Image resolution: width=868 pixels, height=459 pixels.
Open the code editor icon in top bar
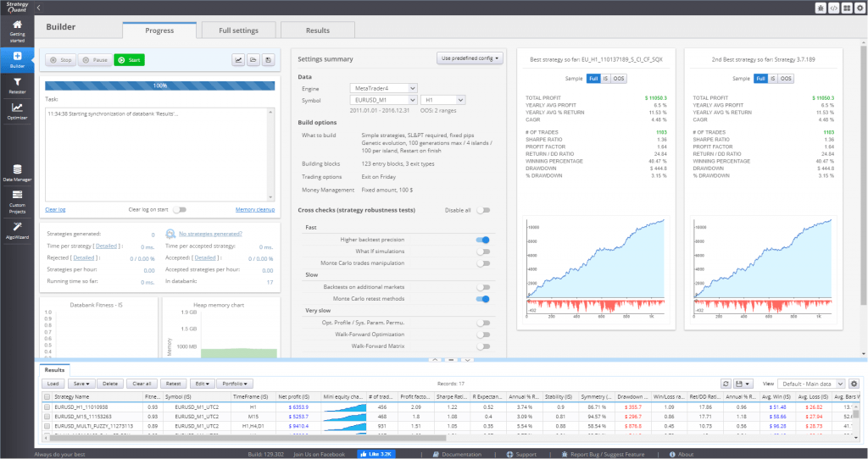point(833,8)
